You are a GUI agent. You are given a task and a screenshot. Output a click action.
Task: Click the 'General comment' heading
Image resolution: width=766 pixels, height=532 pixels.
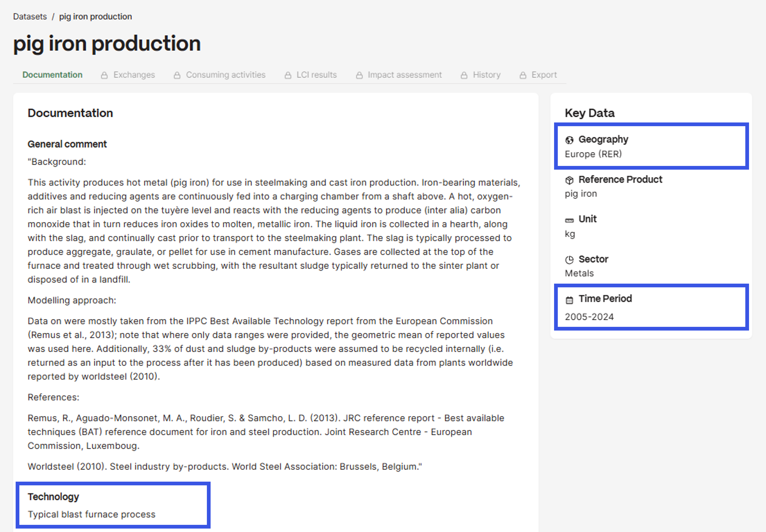(x=67, y=144)
